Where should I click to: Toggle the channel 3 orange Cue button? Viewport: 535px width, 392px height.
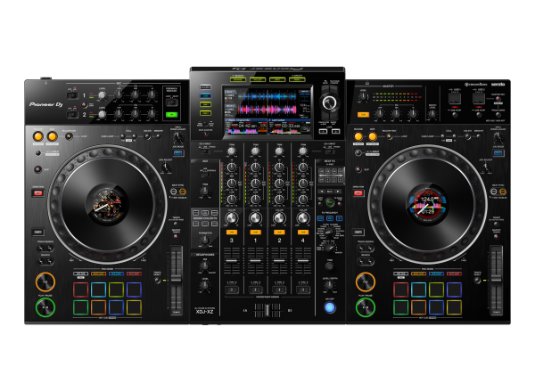pos(232,233)
